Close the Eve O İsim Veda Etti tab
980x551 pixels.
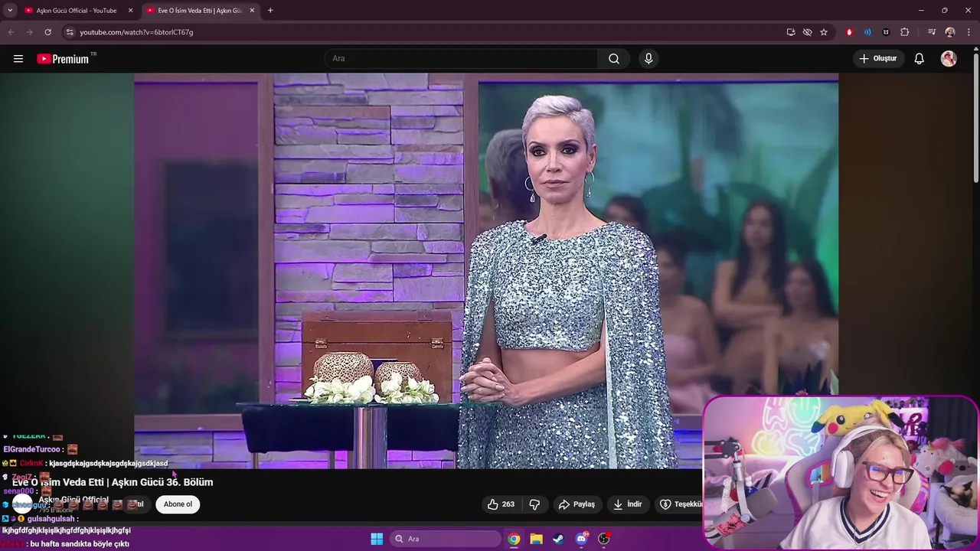tap(252, 11)
